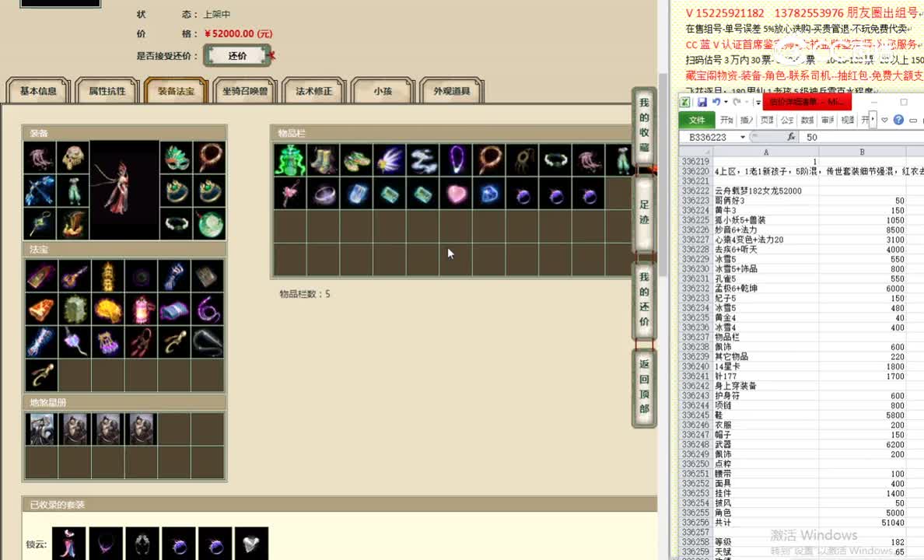This screenshot has width=924, height=560.
Task: Click the green creature icon in the item bar
Action: click(x=290, y=159)
